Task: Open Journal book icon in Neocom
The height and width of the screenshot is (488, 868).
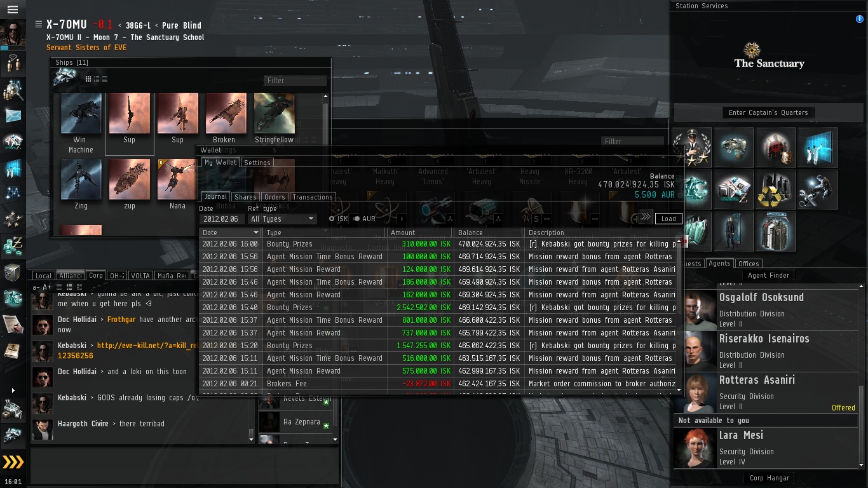Action: pyautogui.click(x=13, y=350)
